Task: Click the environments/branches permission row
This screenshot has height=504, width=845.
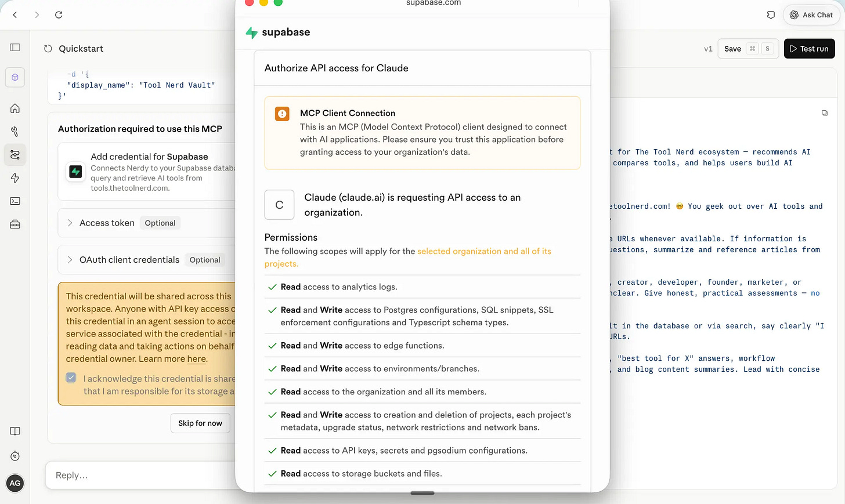Action: pyautogui.click(x=423, y=369)
